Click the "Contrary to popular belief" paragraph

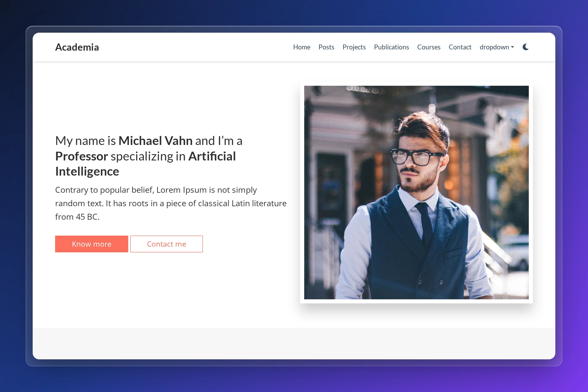coord(171,203)
